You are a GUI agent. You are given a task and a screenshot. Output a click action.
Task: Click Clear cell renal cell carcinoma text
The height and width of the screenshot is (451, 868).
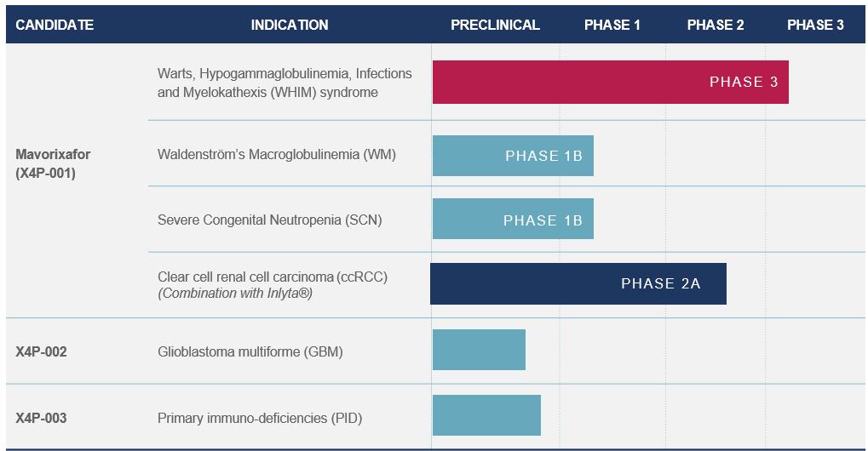pos(273,277)
